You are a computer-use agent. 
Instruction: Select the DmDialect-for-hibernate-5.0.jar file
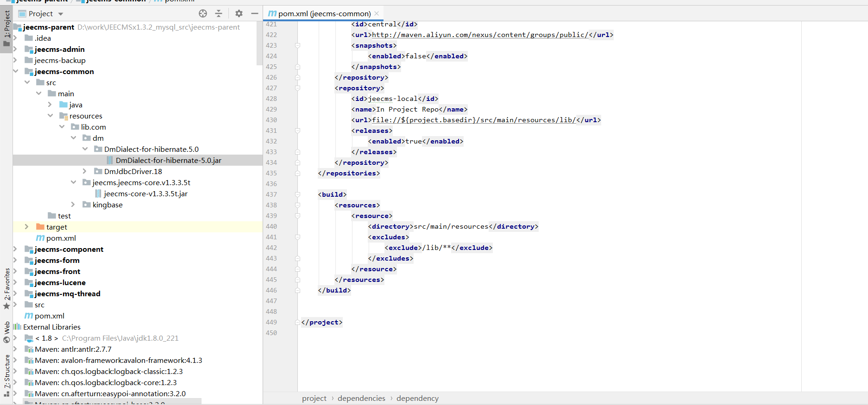tap(168, 160)
